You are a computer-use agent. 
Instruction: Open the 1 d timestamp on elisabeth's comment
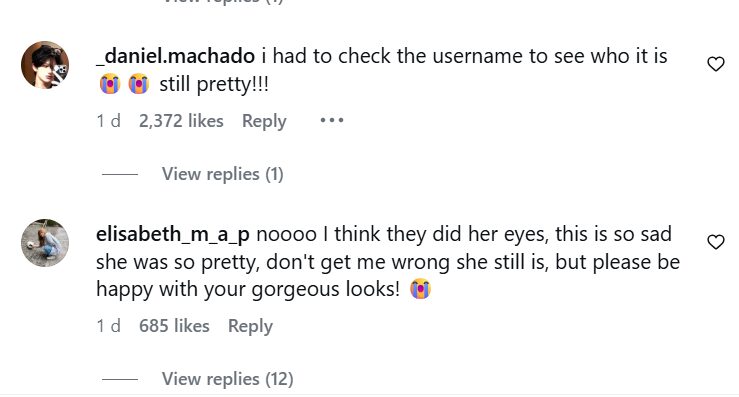108,326
